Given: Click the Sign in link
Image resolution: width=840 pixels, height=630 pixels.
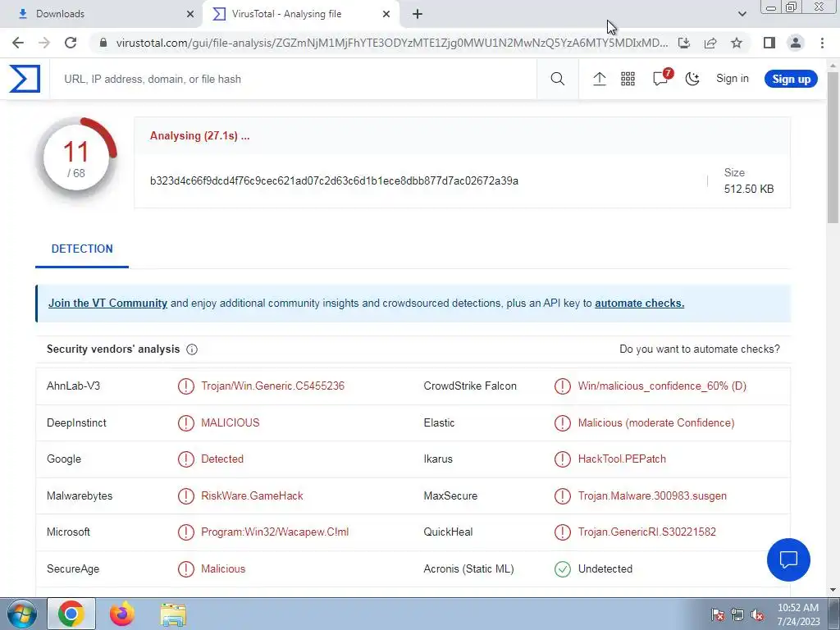Looking at the screenshot, I should [x=733, y=78].
